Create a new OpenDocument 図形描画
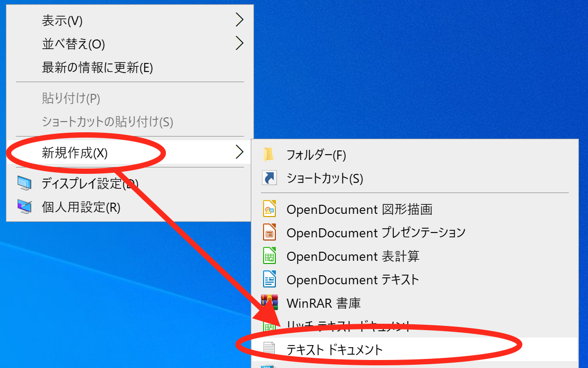 tap(415, 209)
